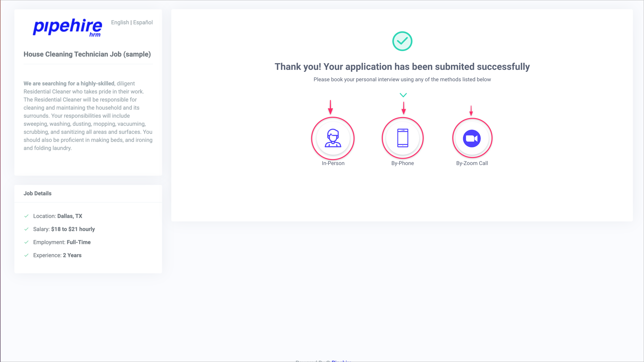The height and width of the screenshot is (362, 644).
Task: Click the checkmark beside Experience detail
Action: tap(27, 255)
